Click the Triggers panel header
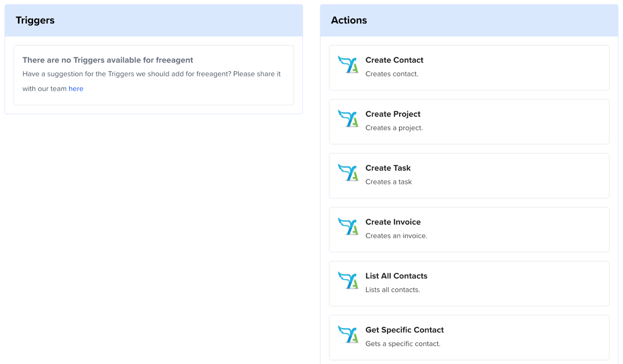This screenshot has width=623, height=364. tap(35, 20)
